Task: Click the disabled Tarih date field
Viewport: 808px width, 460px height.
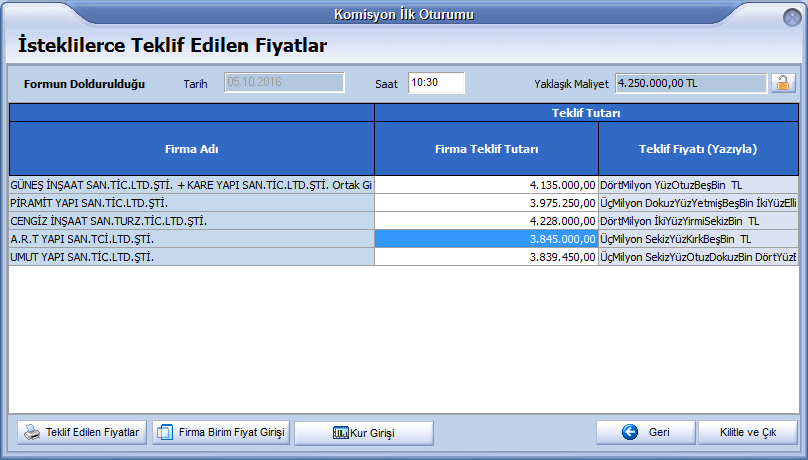Action: pos(284,83)
